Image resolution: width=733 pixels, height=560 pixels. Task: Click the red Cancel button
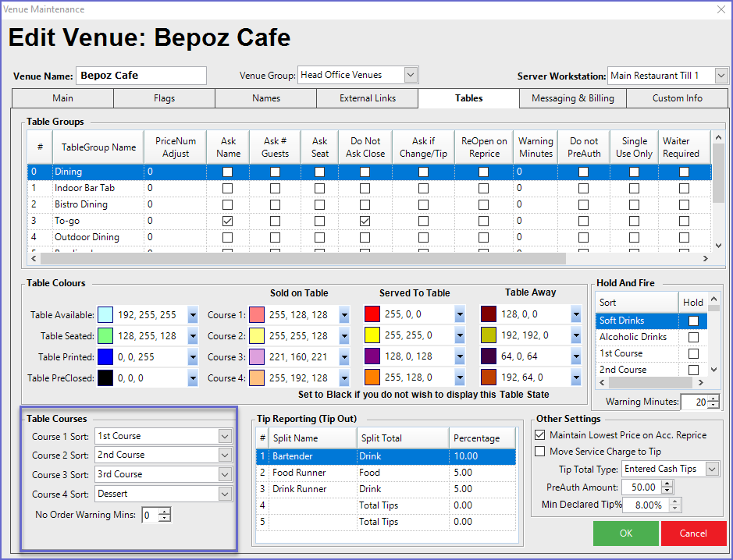[x=693, y=533]
